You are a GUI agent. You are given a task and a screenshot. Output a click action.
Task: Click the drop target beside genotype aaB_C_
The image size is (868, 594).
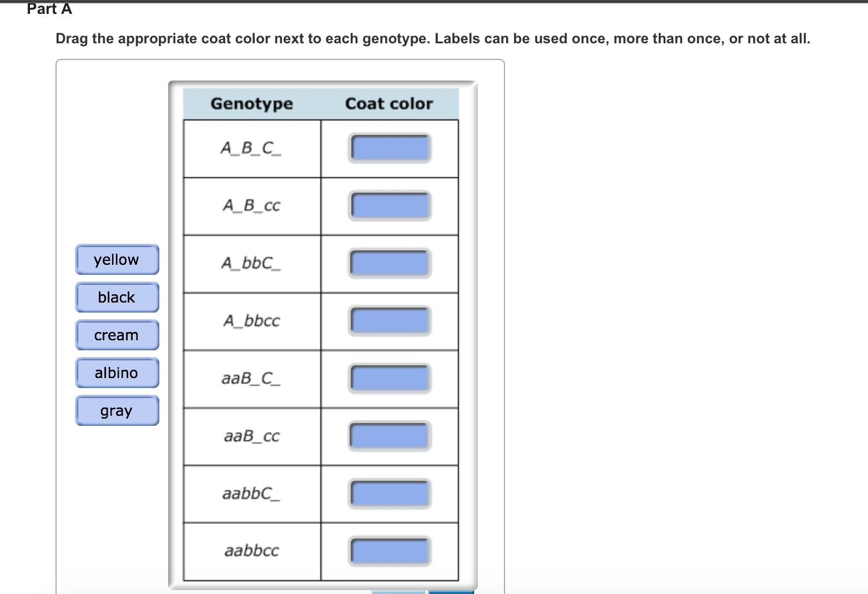[x=390, y=378]
